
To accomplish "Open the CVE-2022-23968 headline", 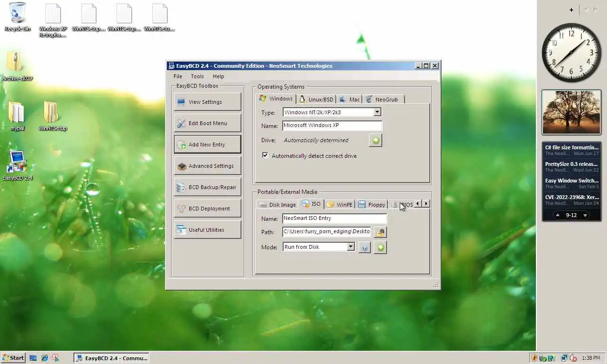I will click(x=571, y=200).
